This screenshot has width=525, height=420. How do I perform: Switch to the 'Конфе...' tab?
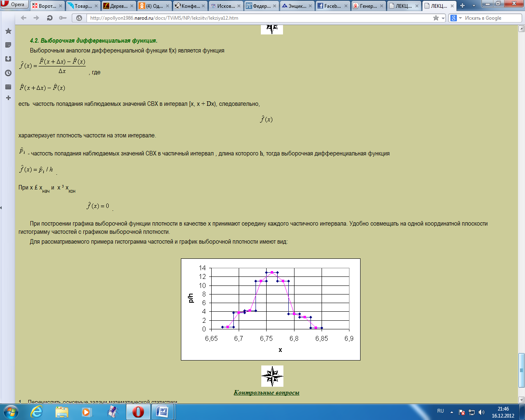pyautogui.click(x=190, y=6)
